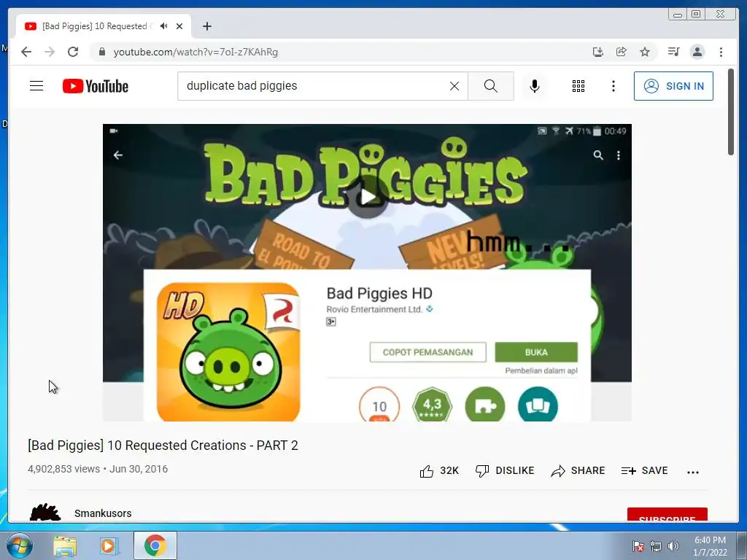Close the Bad Piggies tab
This screenshot has height=560, width=747.
[179, 26]
